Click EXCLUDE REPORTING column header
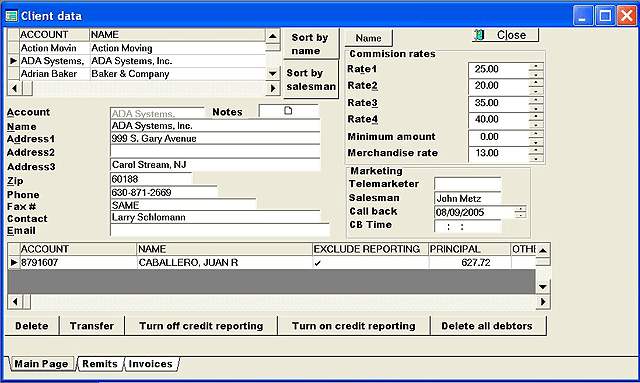This screenshot has height=383, width=640. [x=370, y=249]
